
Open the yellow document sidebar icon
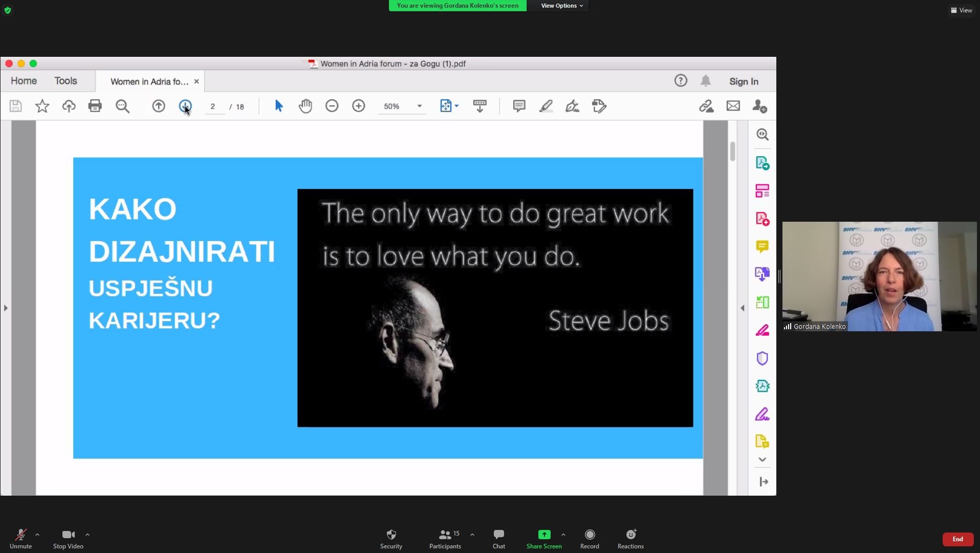click(x=763, y=441)
